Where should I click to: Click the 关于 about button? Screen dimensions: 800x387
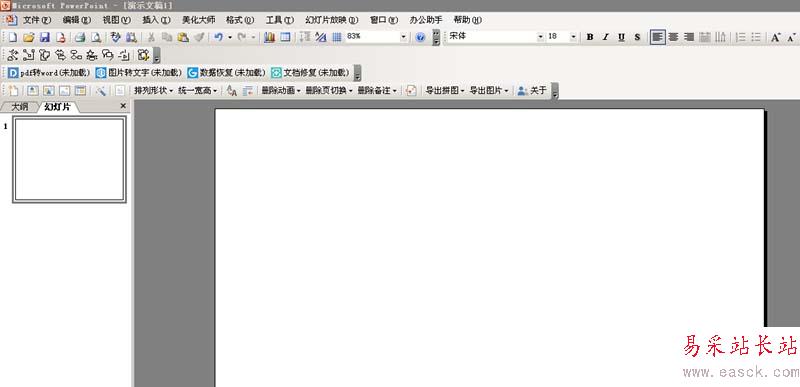point(532,90)
